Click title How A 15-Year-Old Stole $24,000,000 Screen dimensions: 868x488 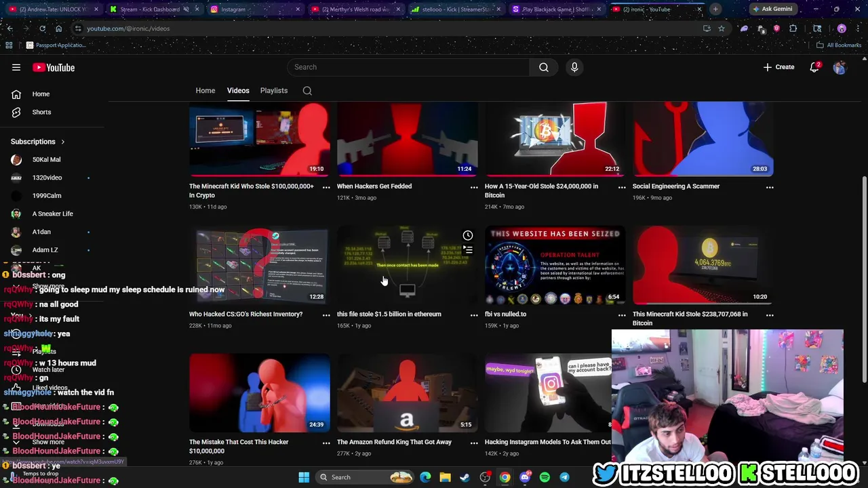coord(541,190)
